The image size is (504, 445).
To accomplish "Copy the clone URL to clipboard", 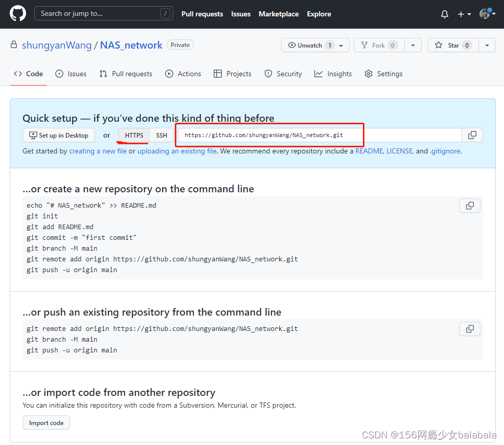I will click(x=472, y=136).
